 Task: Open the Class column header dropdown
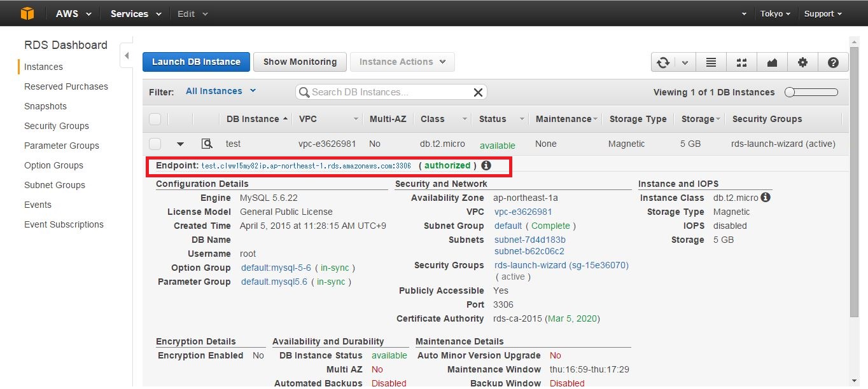465,119
